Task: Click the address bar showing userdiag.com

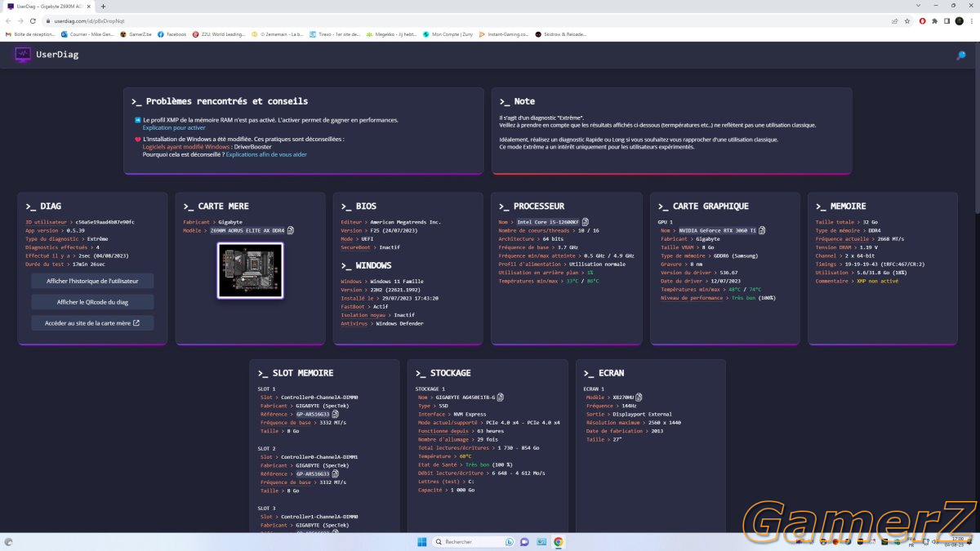Action: click(474, 20)
